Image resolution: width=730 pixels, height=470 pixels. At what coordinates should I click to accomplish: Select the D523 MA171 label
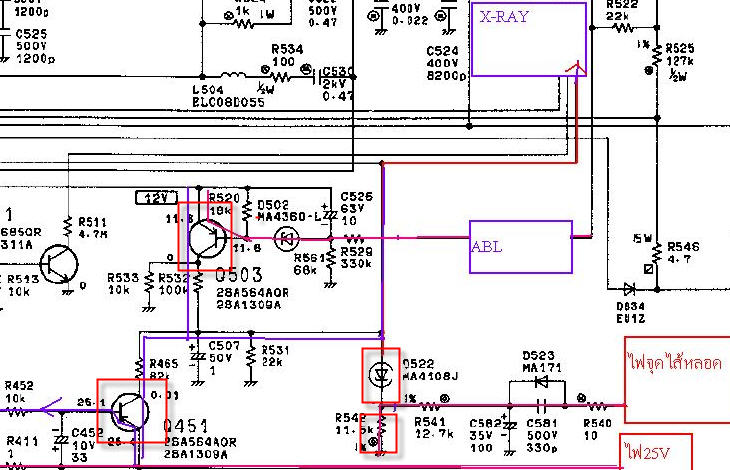coord(542,362)
